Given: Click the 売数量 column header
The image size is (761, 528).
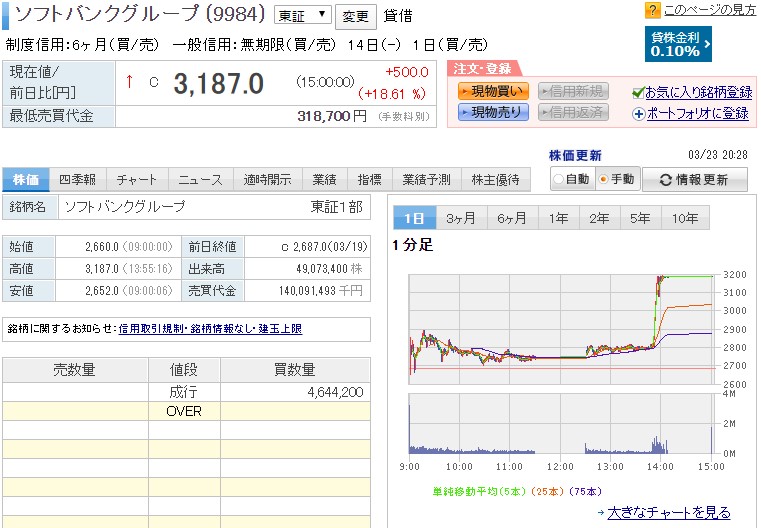Looking at the screenshot, I should tap(75, 370).
